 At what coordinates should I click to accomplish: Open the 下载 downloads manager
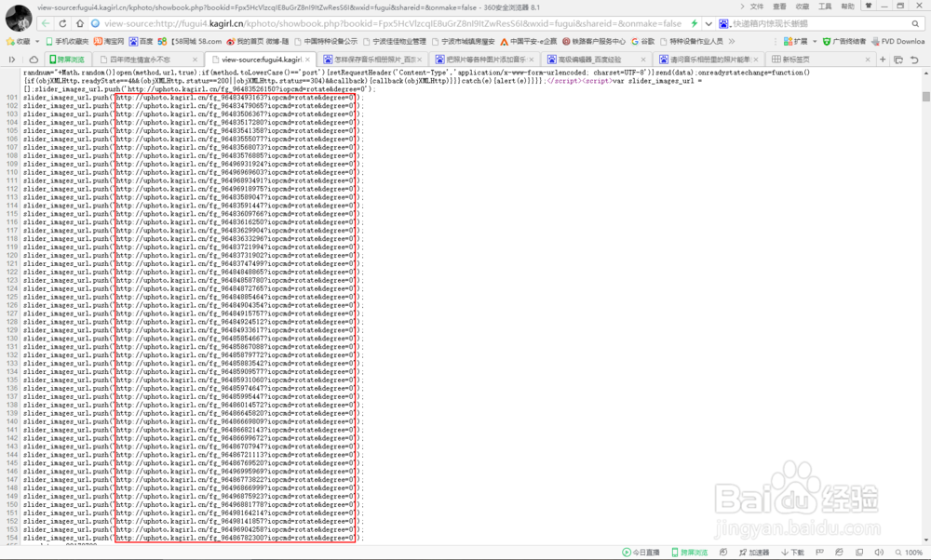point(792,553)
